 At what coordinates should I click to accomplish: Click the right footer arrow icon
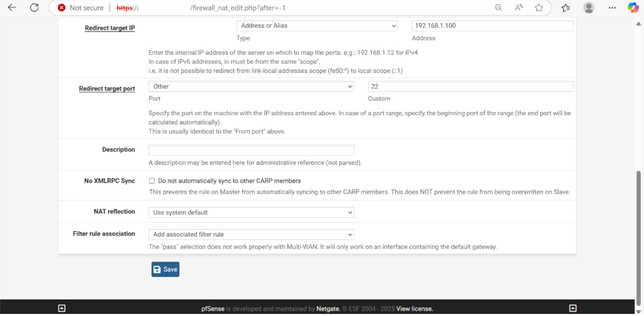[573, 308]
